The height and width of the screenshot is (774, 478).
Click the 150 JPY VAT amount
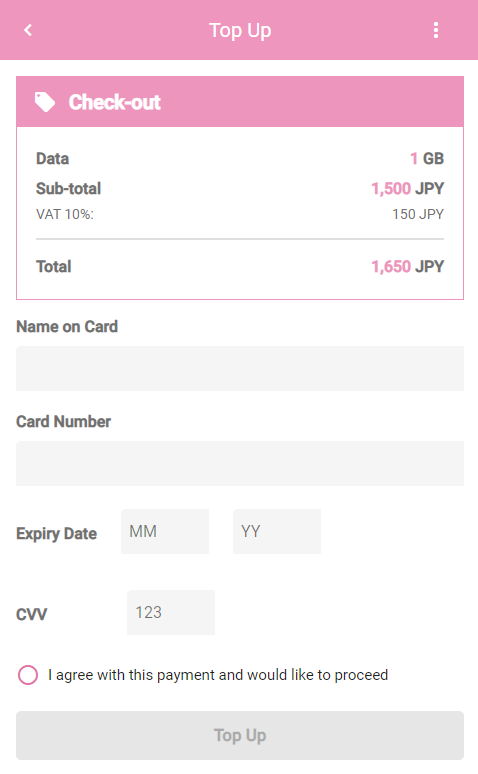click(418, 214)
